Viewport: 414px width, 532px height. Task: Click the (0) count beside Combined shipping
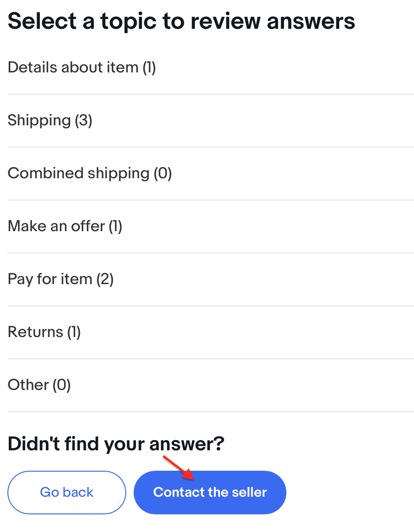[163, 174]
